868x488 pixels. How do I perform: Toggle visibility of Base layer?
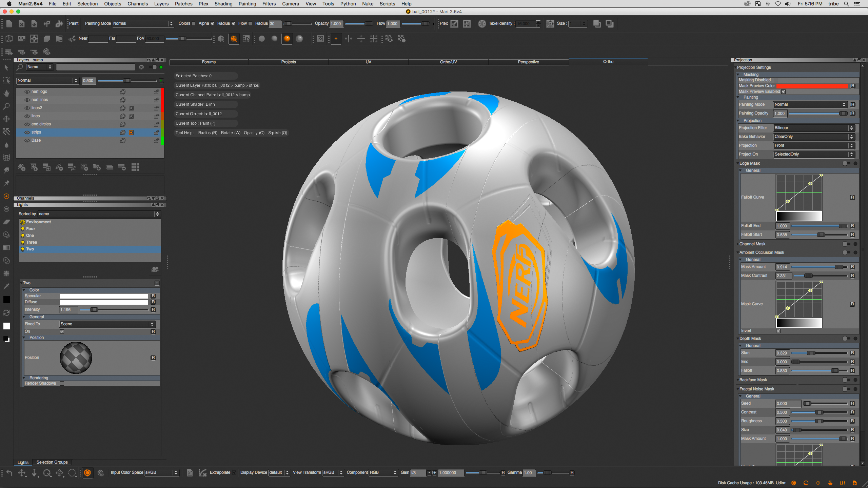tap(27, 140)
